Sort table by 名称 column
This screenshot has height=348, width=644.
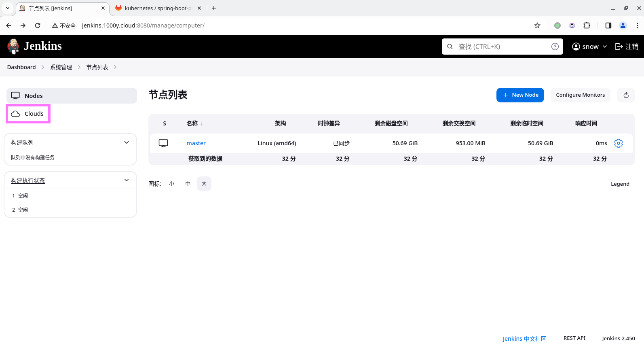(195, 123)
